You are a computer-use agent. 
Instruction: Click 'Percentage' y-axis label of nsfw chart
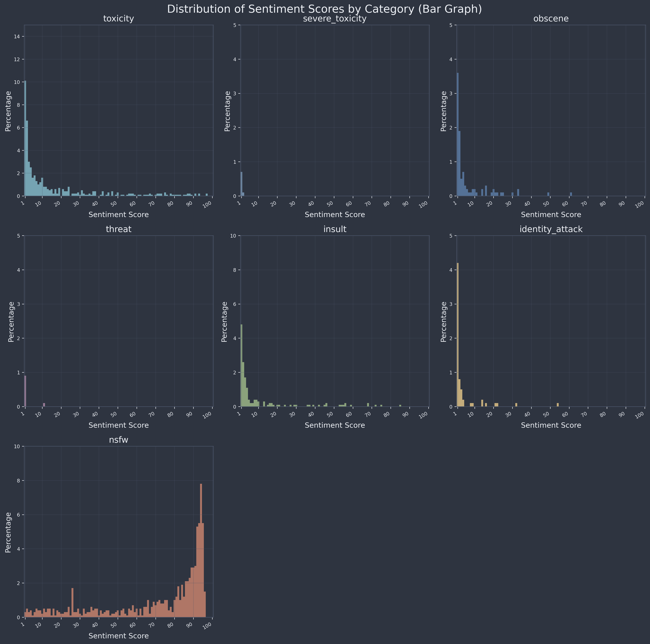(8, 532)
